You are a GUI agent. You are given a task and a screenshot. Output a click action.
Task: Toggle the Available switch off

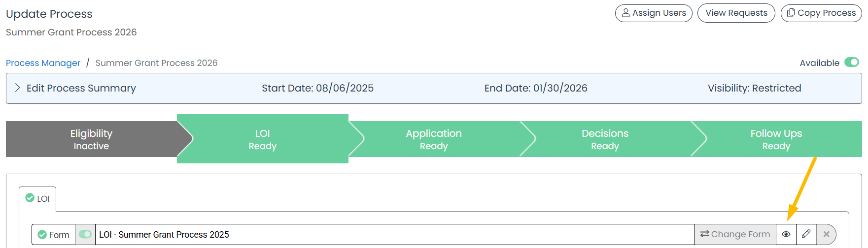point(852,62)
